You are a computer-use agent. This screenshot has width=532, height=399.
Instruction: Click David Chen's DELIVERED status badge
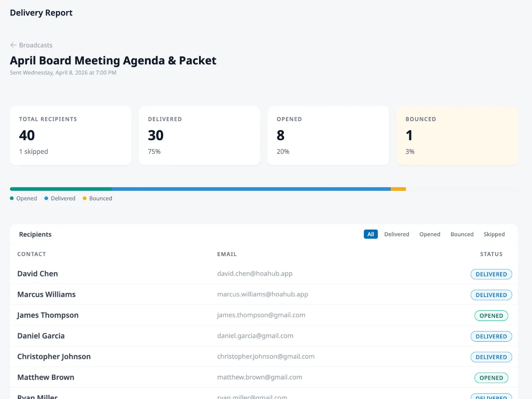tap(491, 274)
